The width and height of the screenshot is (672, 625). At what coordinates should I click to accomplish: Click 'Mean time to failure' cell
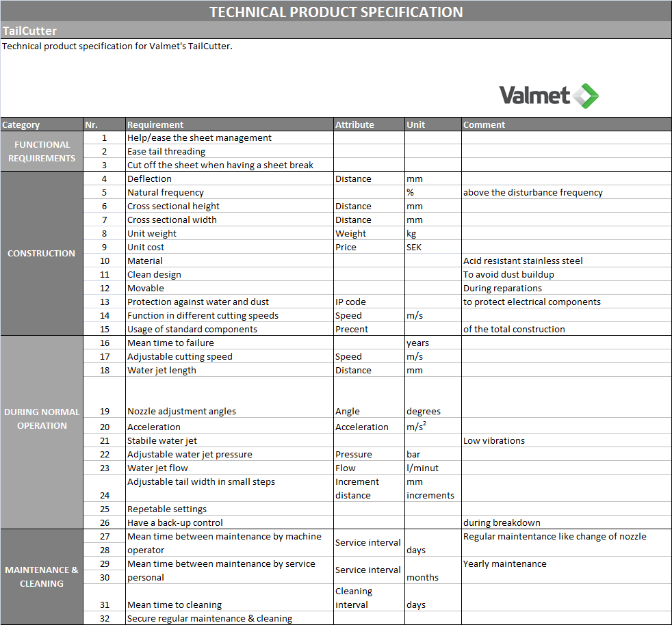pyautogui.click(x=229, y=343)
